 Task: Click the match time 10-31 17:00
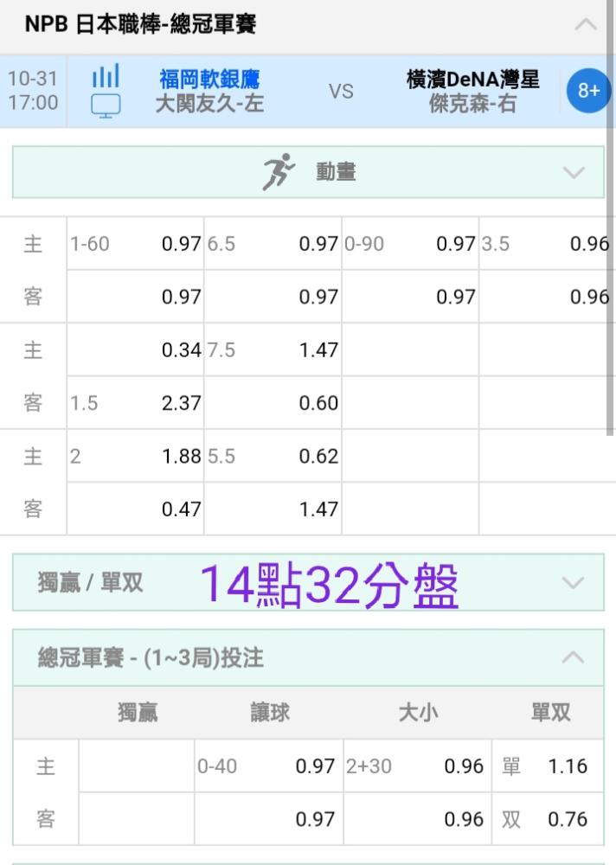pos(33,91)
